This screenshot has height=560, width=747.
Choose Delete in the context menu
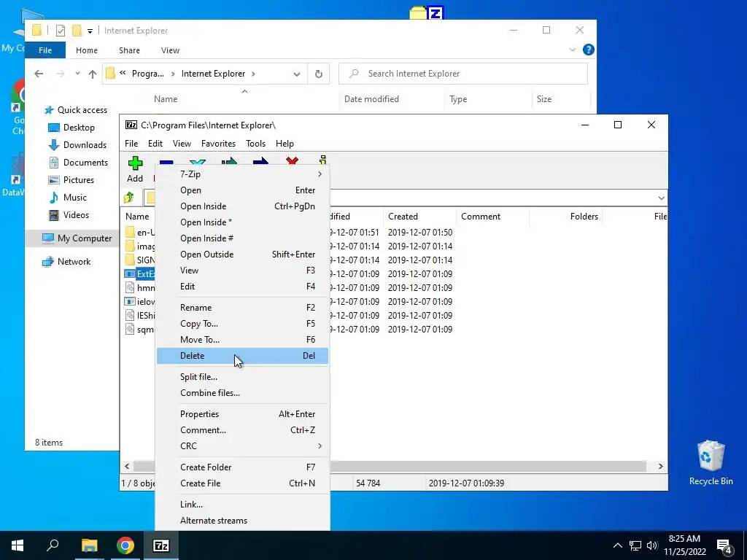click(x=242, y=356)
